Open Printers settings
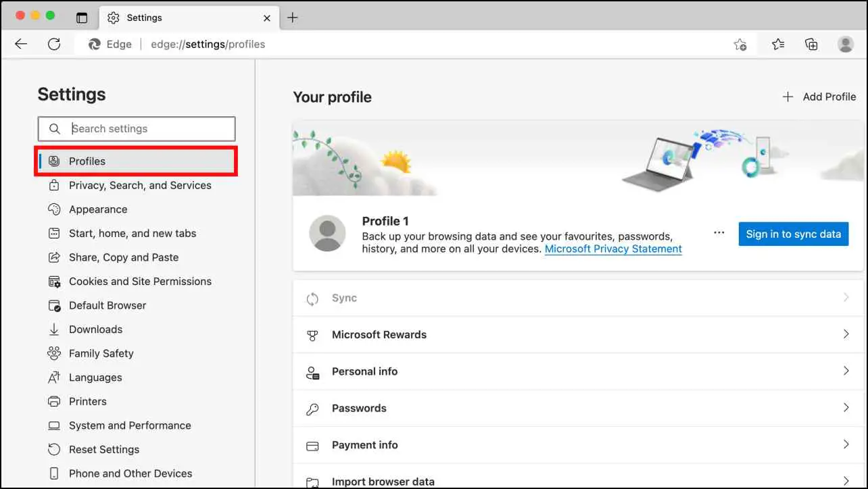Viewport: 868px width, 489px height. pyautogui.click(x=137, y=401)
